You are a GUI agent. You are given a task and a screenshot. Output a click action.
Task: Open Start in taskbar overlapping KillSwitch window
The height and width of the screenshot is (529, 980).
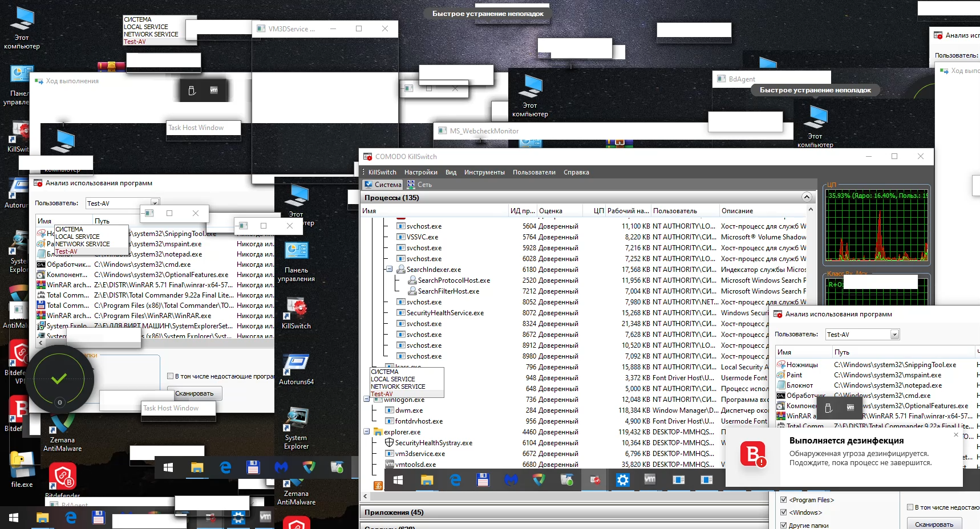pos(398,480)
